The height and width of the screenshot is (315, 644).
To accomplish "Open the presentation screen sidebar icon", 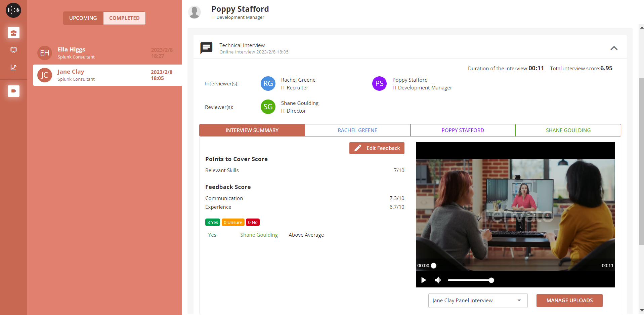I will pyautogui.click(x=13, y=50).
